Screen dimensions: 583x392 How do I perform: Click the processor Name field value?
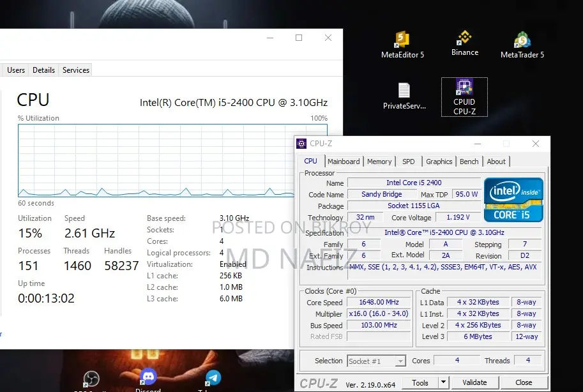(414, 183)
